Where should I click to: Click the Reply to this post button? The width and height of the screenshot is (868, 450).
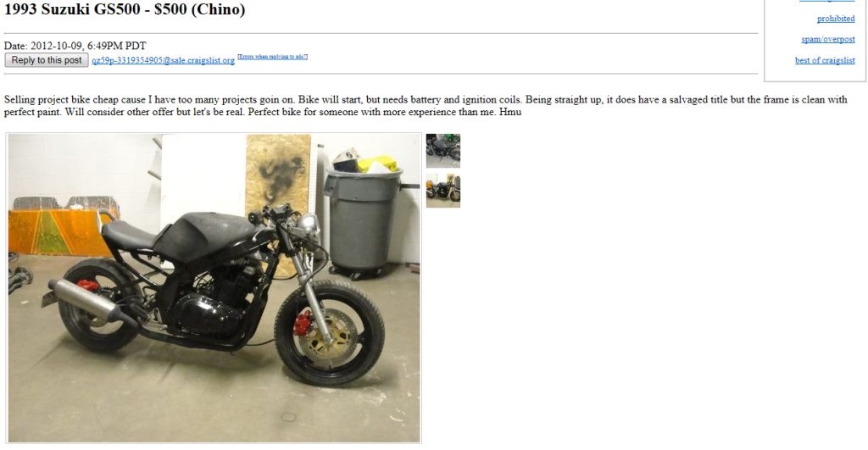pos(47,60)
